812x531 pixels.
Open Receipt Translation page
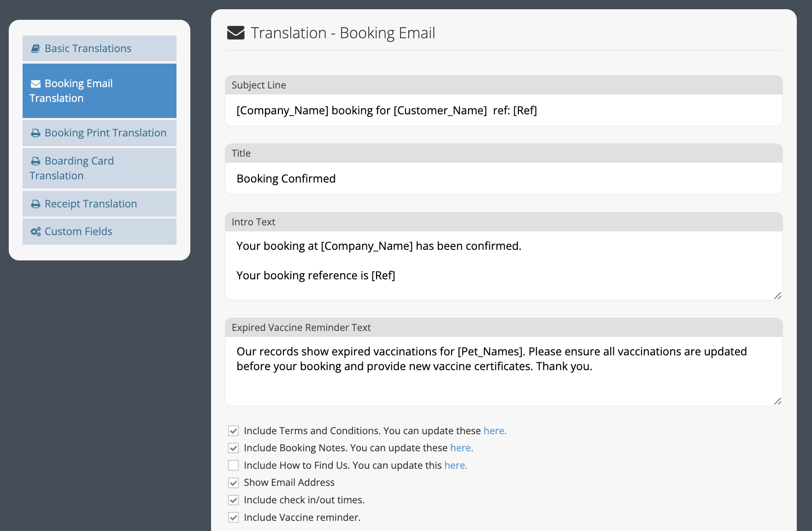point(100,204)
